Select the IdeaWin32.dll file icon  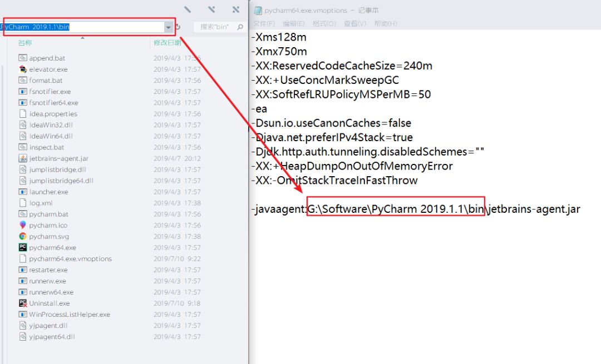23,125
